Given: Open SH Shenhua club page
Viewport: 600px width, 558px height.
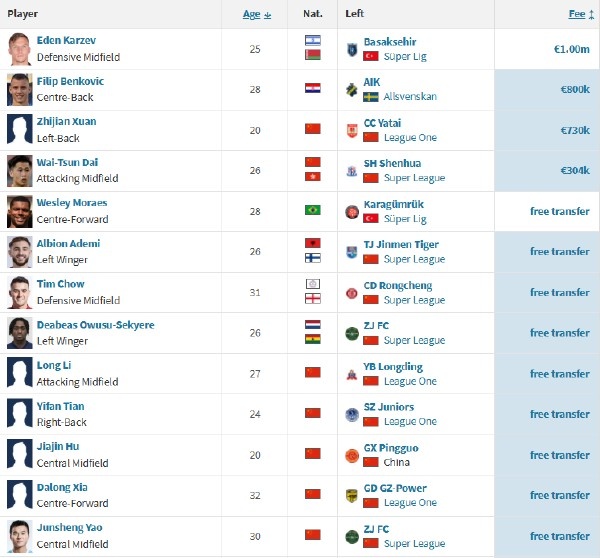Looking at the screenshot, I should [391, 163].
